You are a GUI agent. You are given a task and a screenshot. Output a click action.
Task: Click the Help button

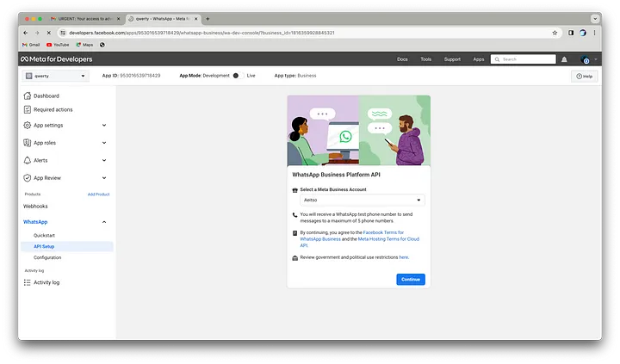[x=584, y=77]
